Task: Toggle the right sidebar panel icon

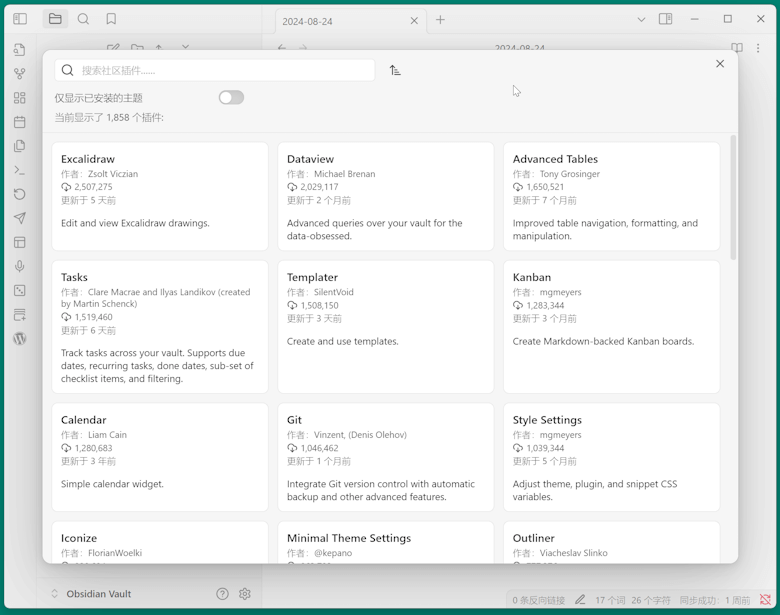Action: [666, 19]
